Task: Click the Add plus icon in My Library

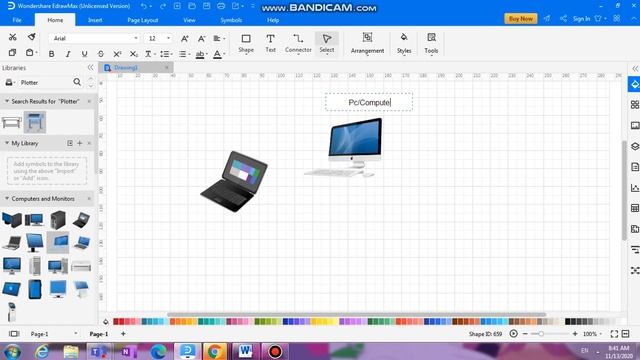Action: point(80,143)
